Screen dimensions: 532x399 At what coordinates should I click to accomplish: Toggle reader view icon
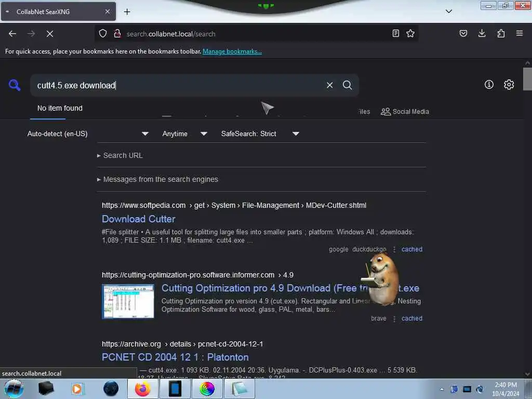[395, 33]
